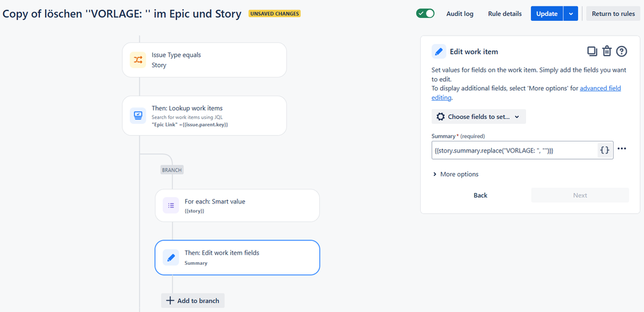This screenshot has width=644, height=312.
Task: Open Summary field three-dots menu
Action: click(x=622, y=149)
